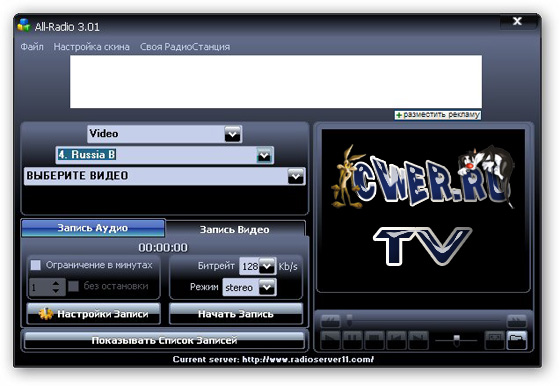This screenshot has height=386, width=560.
Task: Enable the Ограничение в минутах checkbox
Action: coord(36,265)
